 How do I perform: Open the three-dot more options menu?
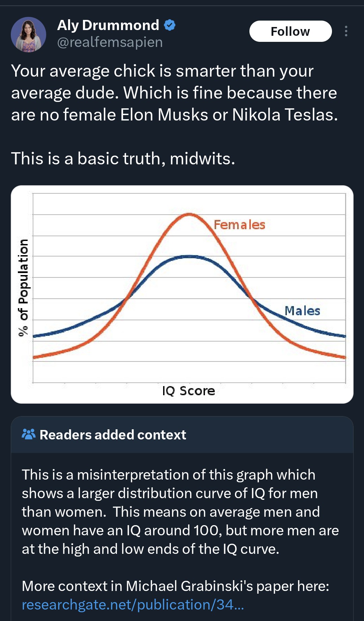[346, 31]
